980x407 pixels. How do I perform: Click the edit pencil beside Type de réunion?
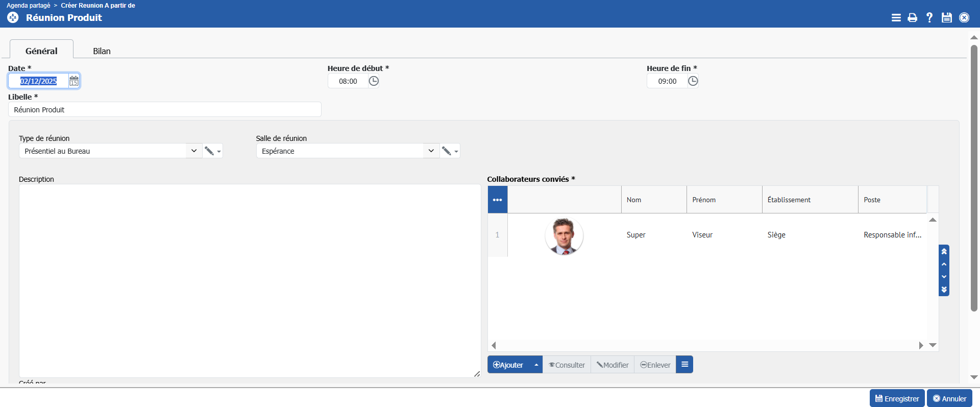pos(209,151)
